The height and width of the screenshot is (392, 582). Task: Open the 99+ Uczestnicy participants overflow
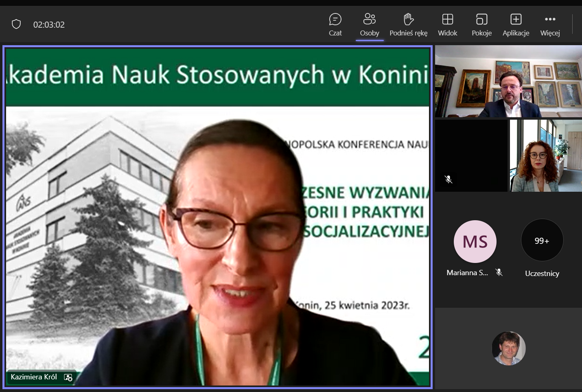[542, 241]
